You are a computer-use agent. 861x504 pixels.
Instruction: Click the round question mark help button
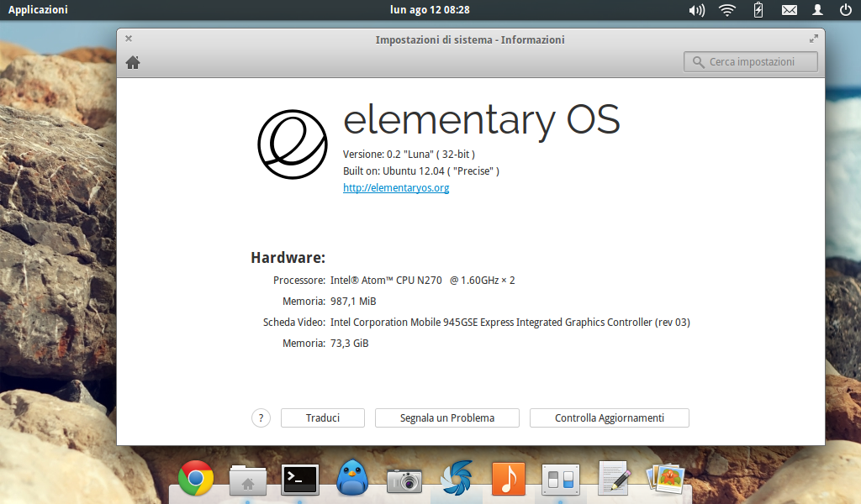pos(261,417)
